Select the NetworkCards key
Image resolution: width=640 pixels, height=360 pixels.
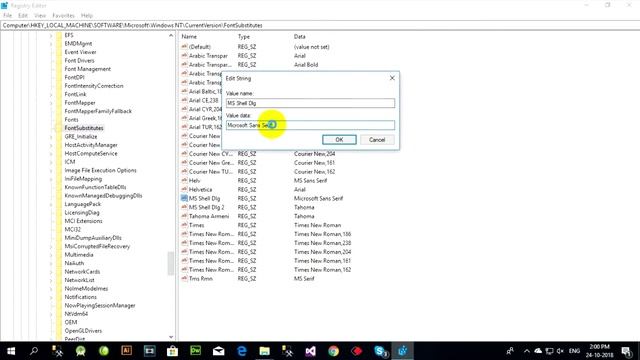(x=82, y=271)
